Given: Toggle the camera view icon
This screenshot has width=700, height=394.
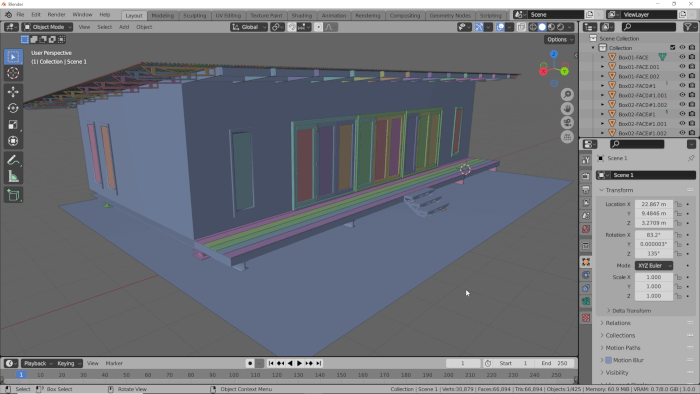Looking at the screenshot, I should pyautogui.click(x=567, y=123).
